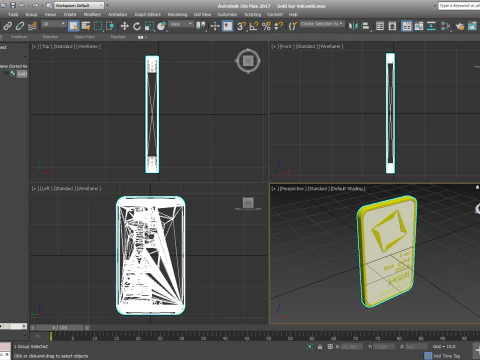Open the Help menu
The image size is (480, 360).
click(293, 14)
